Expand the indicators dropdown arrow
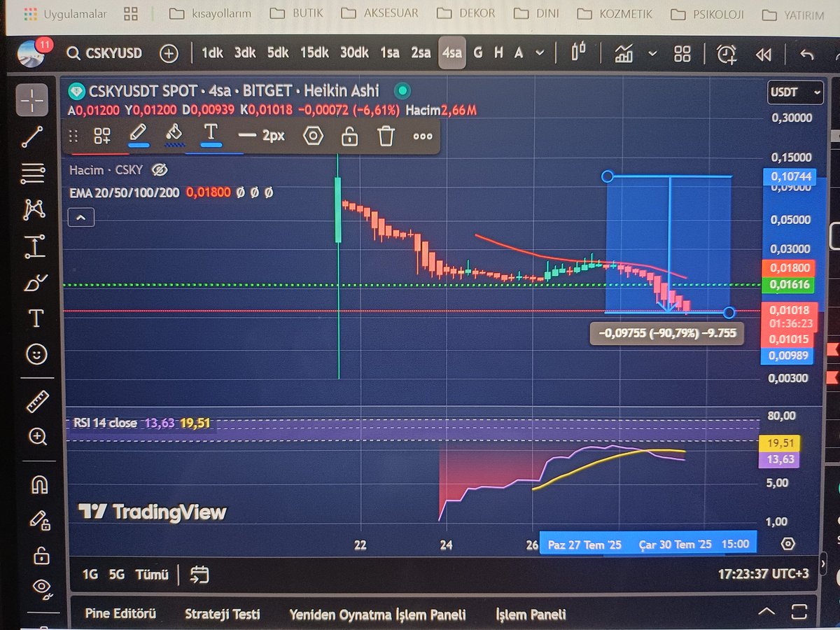This screenshot has width=840, height=630. [x=653, y=53]
